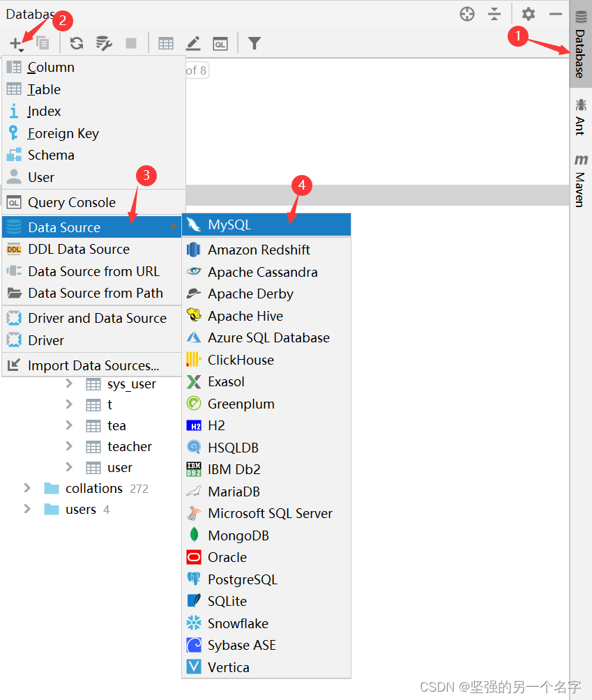This screenshot has width=592, height=700.
Task: Select Apache Hive data source
Action: click(x=266, y=316)
